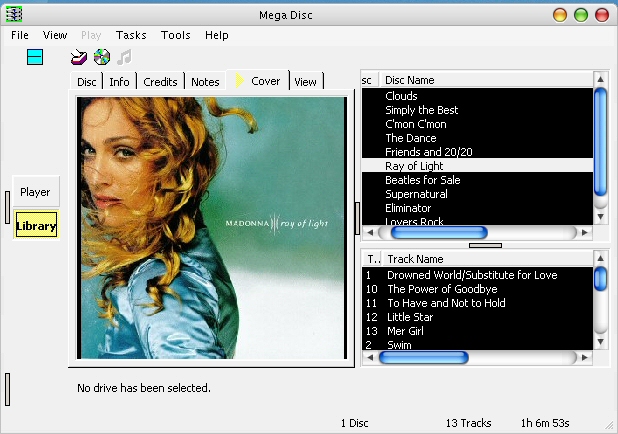
Task: Select Simply the Best disc
Action: 477,110
